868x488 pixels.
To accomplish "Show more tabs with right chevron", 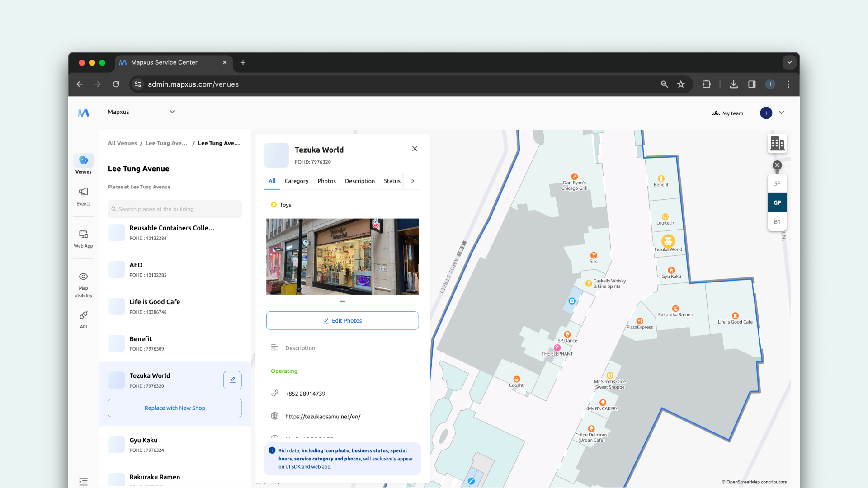I will (x=413, y=181).
